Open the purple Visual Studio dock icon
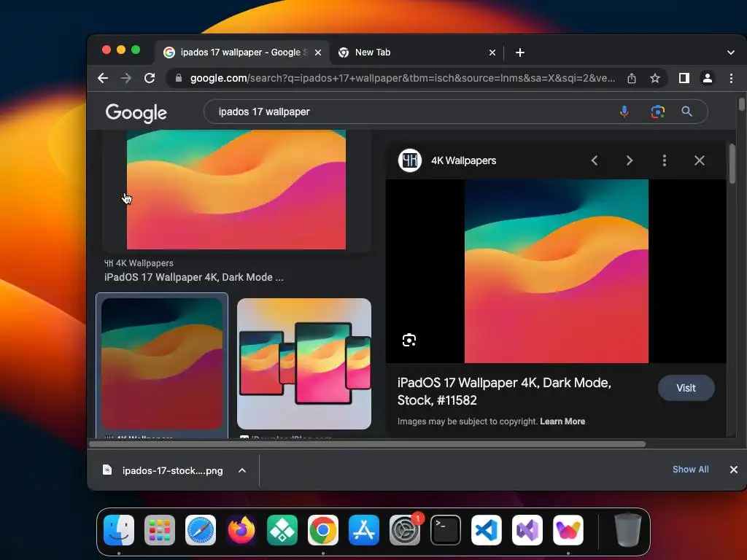 coord(527,530)
